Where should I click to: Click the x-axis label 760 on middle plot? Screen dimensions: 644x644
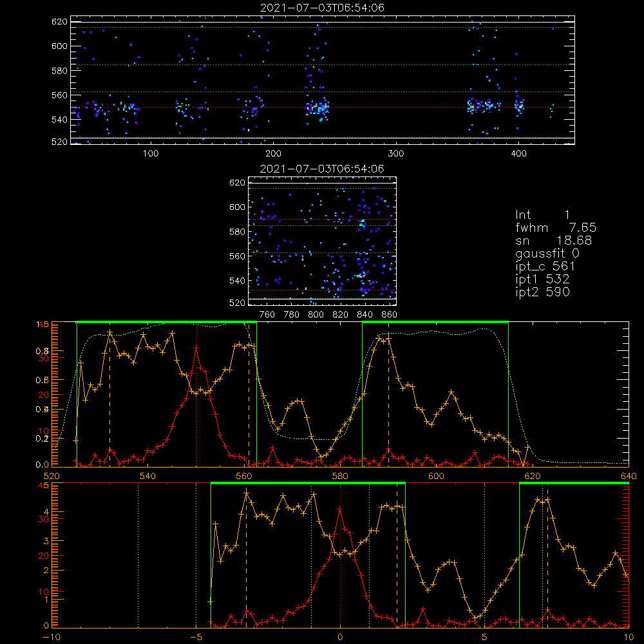[x=267, y=315]
